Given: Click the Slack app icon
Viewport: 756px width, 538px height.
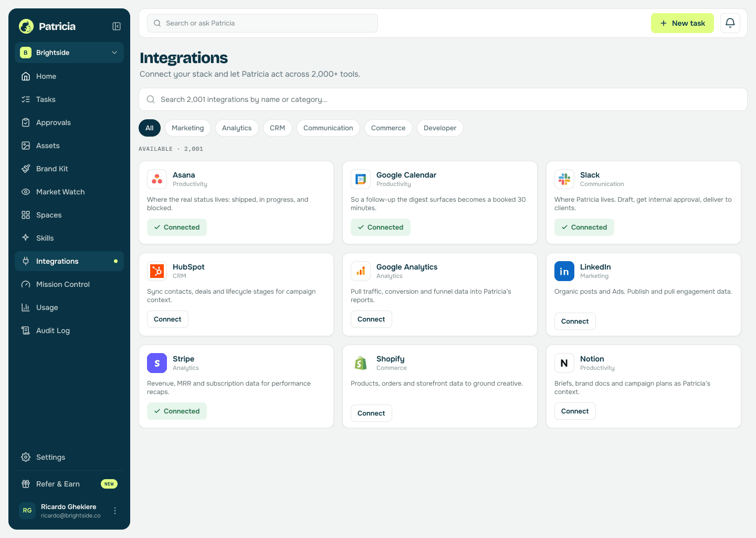Looking at the screenshot, I should point(564,179).
